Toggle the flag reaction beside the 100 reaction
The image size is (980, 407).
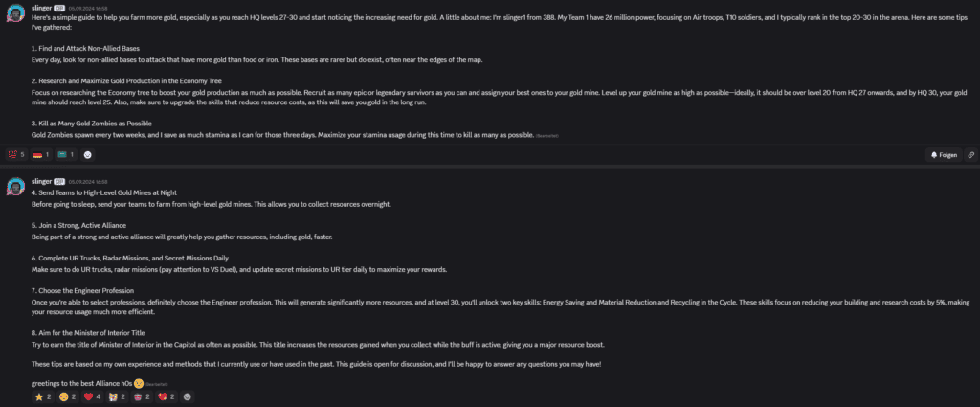(41, 154)
